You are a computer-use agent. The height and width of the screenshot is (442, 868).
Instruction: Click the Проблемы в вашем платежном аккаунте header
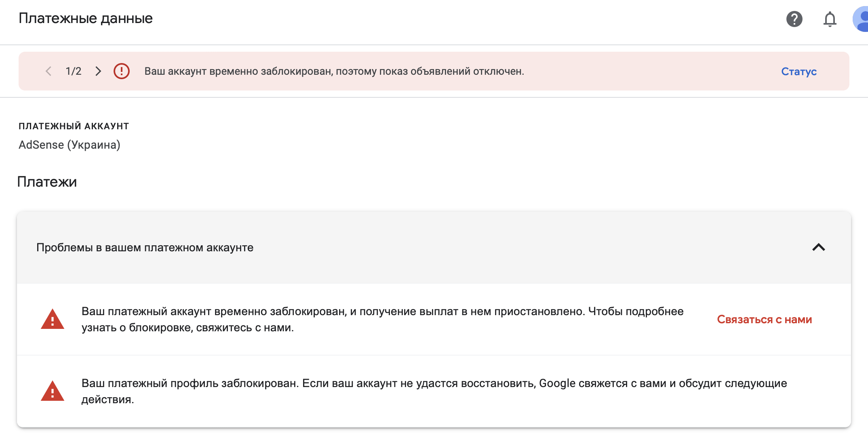coord(145,248)
